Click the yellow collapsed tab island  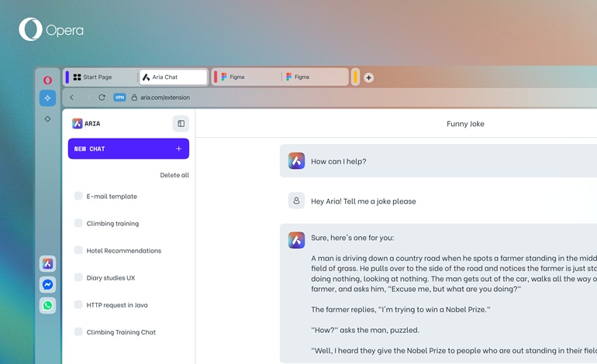(x=355, y=77)
